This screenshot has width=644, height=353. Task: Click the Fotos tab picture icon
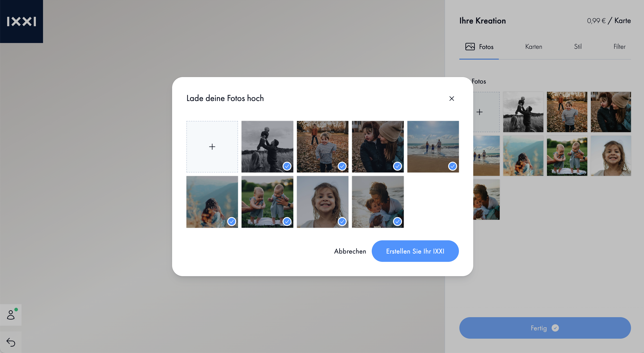point(470,47)
